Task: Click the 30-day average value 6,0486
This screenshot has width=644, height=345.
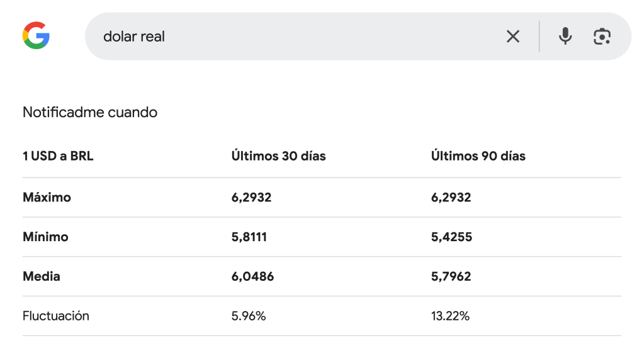Action: (252, 276)
